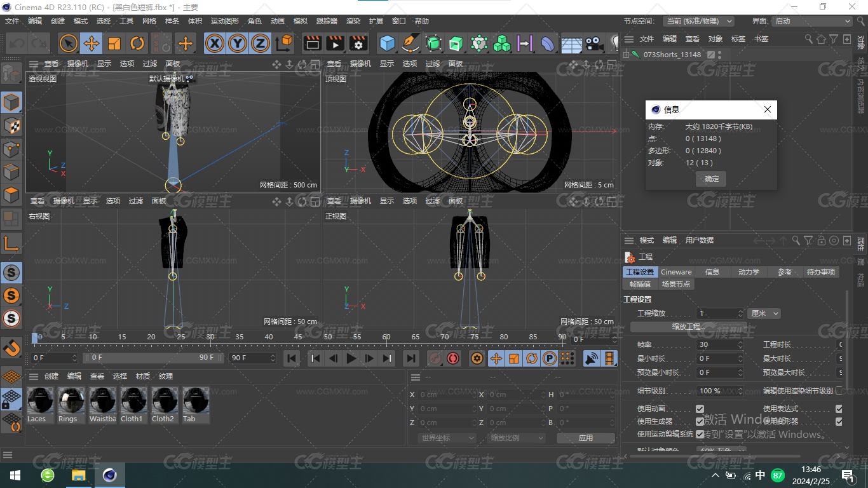Play the animation forward
Image resolution: width=868 pixels, height=488 pixels.
(x=351, y=358)
